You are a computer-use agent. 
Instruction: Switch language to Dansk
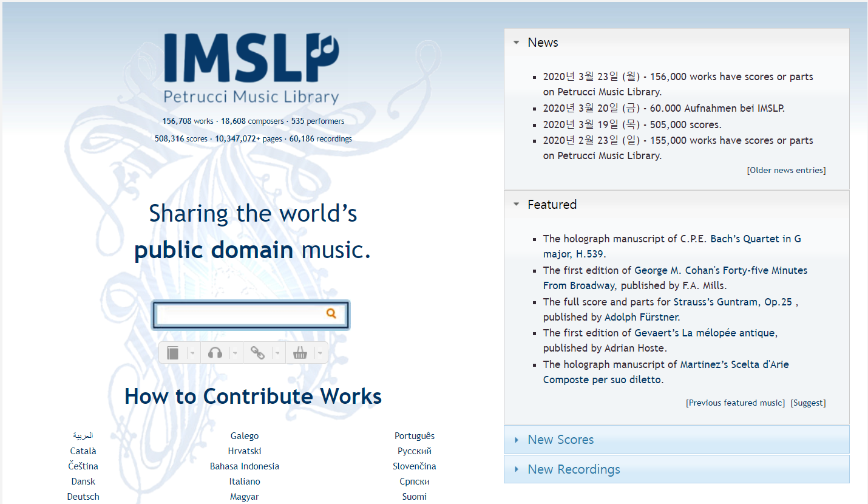click(83, 482)
